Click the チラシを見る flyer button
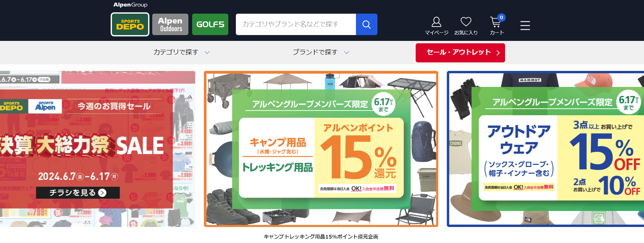This screenshot has height=243, width=644. 78,193
